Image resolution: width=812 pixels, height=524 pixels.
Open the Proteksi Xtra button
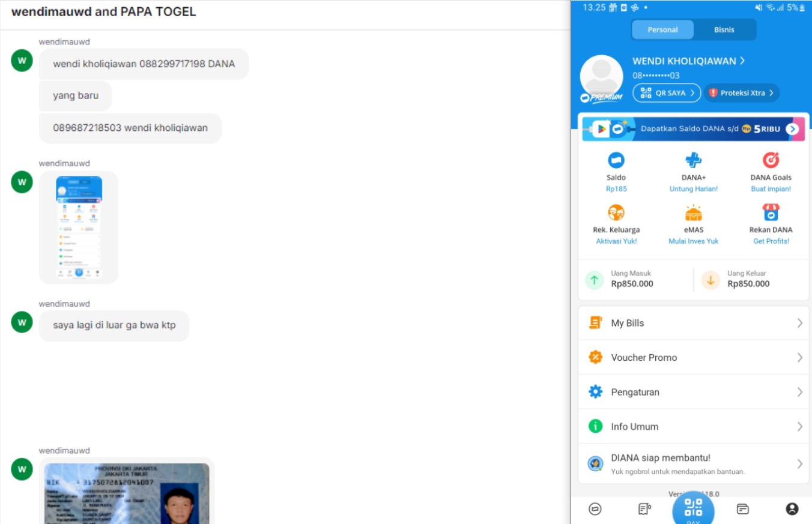pyautogui.click(x=742, y=93)
